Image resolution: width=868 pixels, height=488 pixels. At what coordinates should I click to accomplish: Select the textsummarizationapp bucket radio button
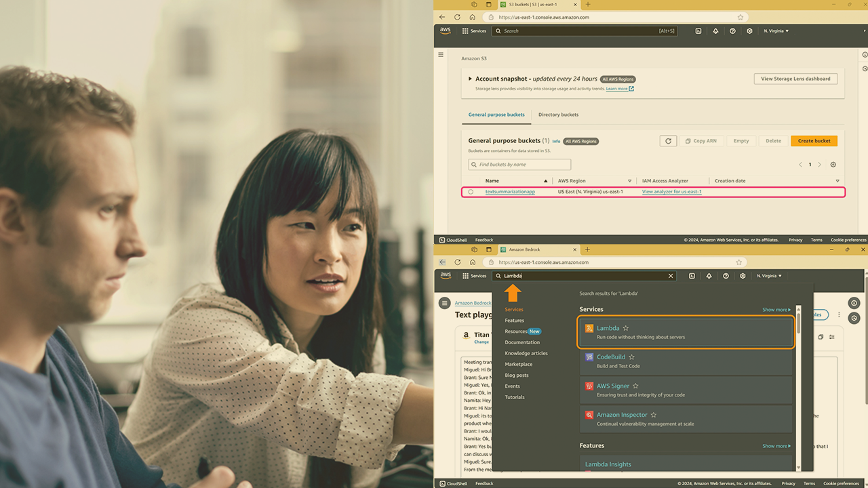[x=471, y=192]
